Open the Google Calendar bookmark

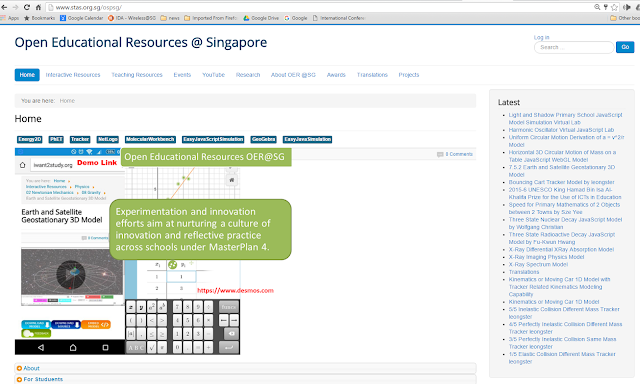click(x=82, y=18)
